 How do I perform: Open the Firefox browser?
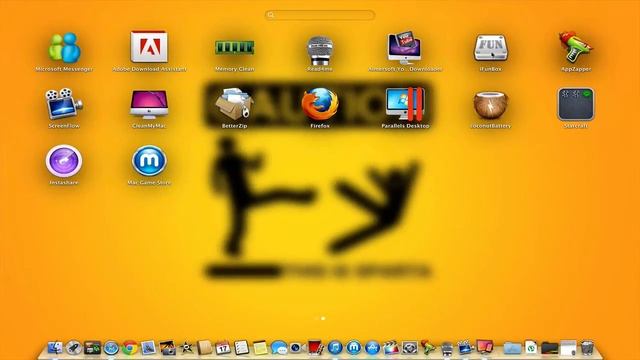coord(320,104)
